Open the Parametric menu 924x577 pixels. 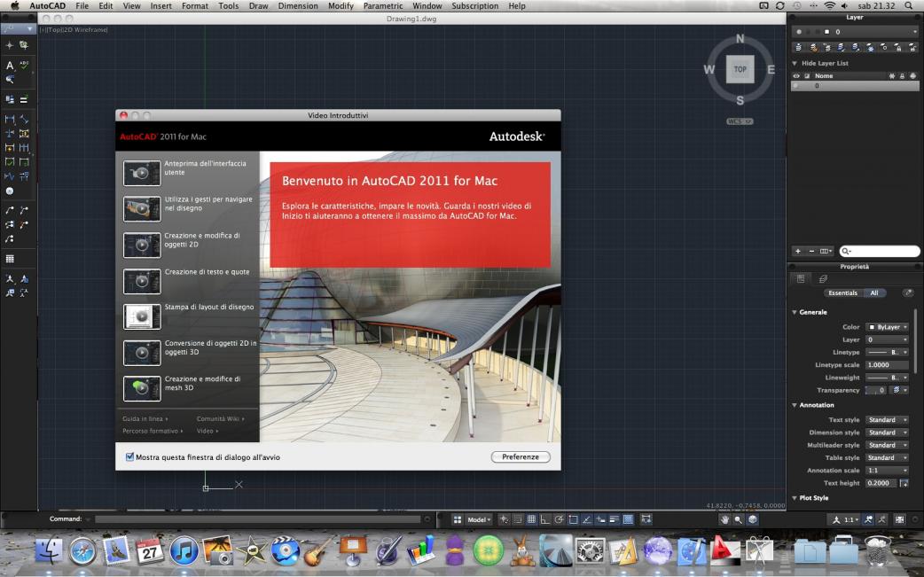click(x=382, y=6)
